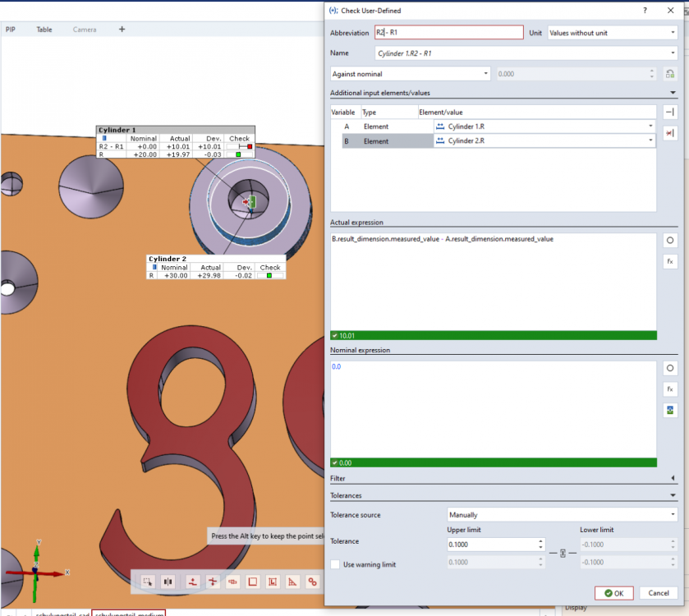Click Fx button beside Actual expression
Image resolution: width=689 pixels, height=616 pixels.
point(670,261)
